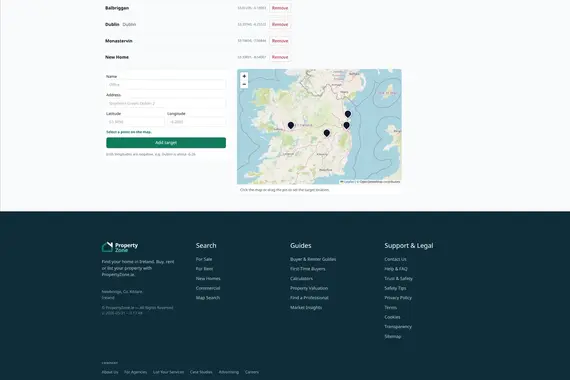Remove the Monasterevin target
This screenshot has width=570, height=380.
point(280,41)
